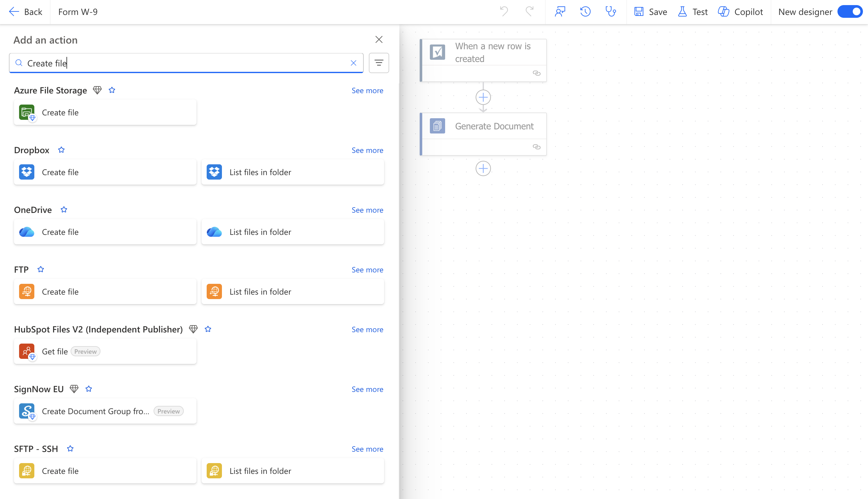Insert step between trigger and Generate Document

tap(483, 97)
